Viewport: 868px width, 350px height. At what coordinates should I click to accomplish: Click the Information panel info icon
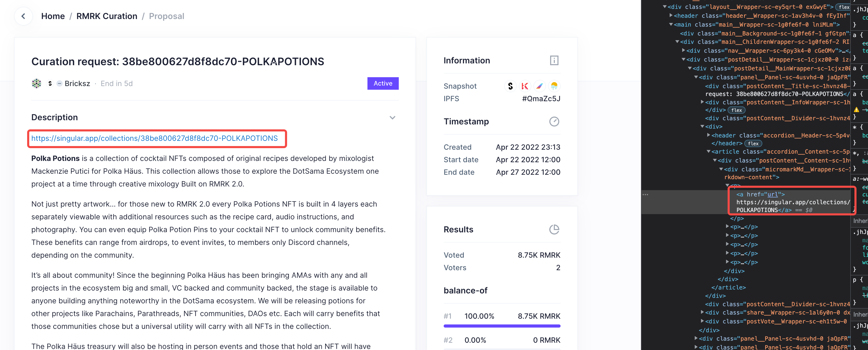(x=554, y=61)
